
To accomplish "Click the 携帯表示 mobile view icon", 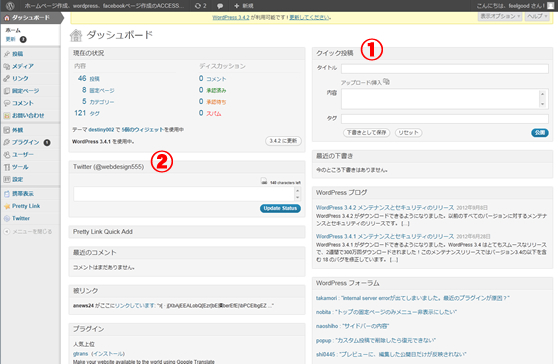I will 6,194.
